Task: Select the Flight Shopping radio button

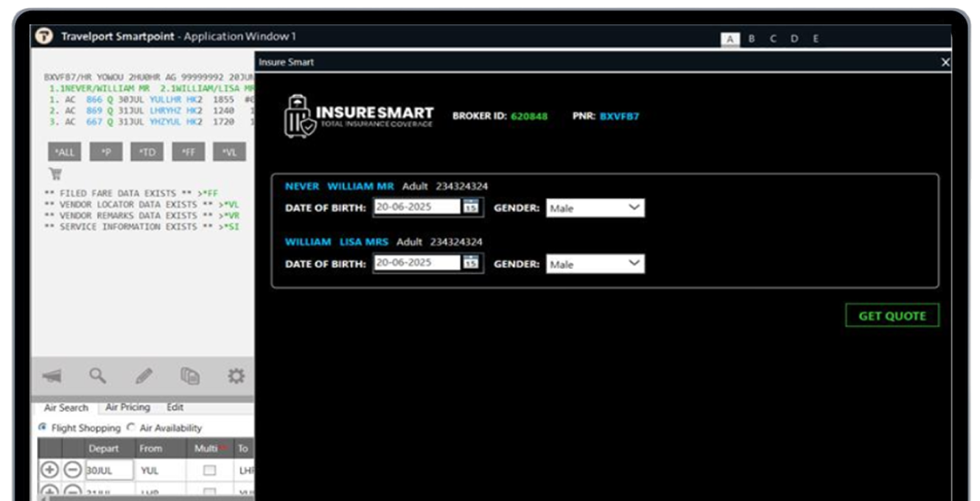Action: point(43,427)
